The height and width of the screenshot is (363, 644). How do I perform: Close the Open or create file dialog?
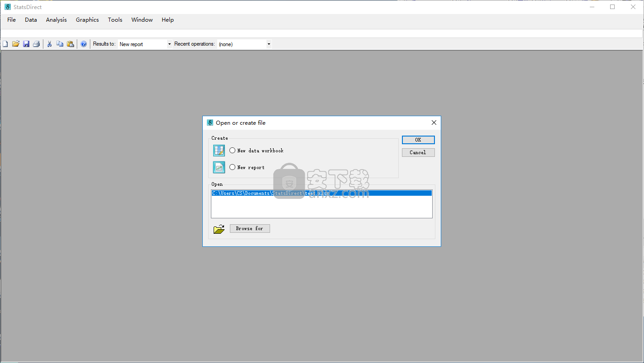(434, 123)
